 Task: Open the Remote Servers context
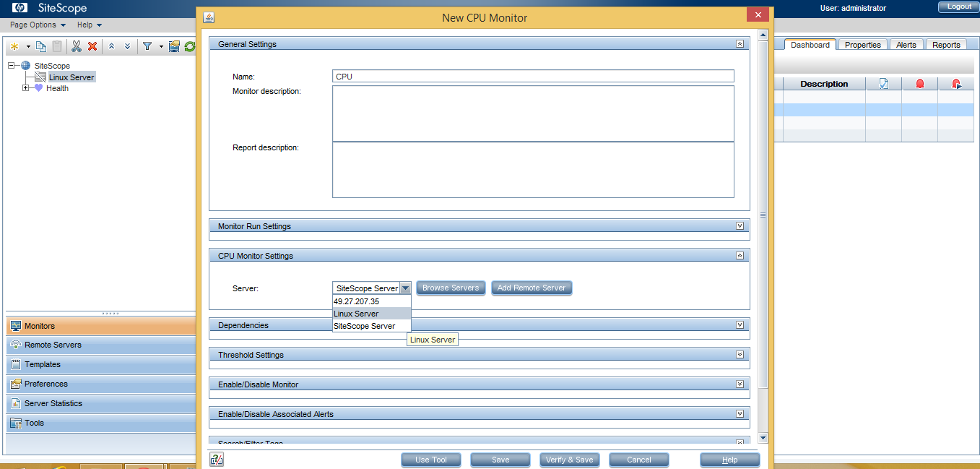click(100, 345)
